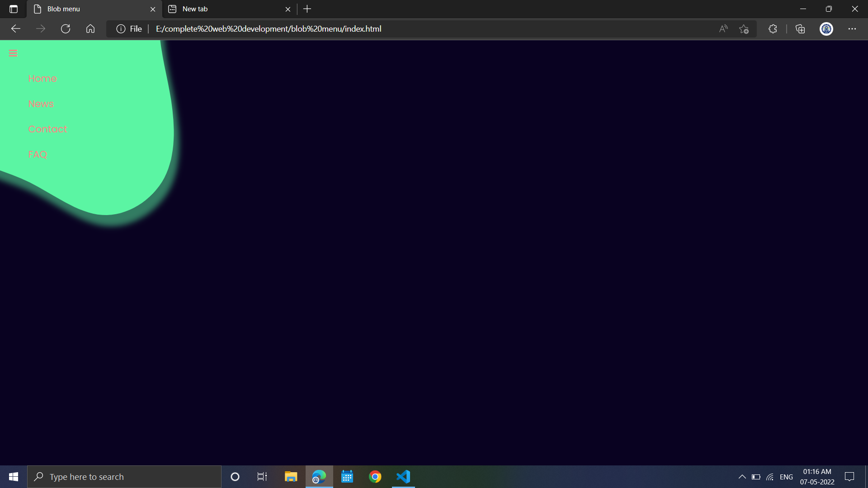This screenshot has height=488, width=868.
Task: Open the page info icon next to File
Action: click(x=120, y=28)
